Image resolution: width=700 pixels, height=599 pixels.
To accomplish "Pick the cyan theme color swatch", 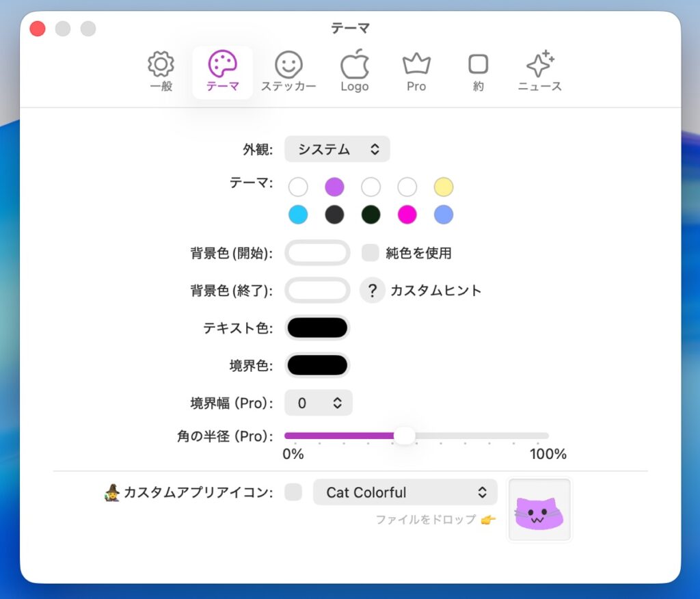I will 298,215.
